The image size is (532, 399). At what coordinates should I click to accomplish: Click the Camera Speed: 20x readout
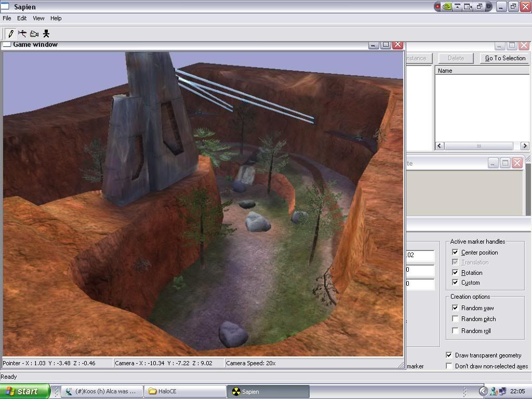pos(251,363)
